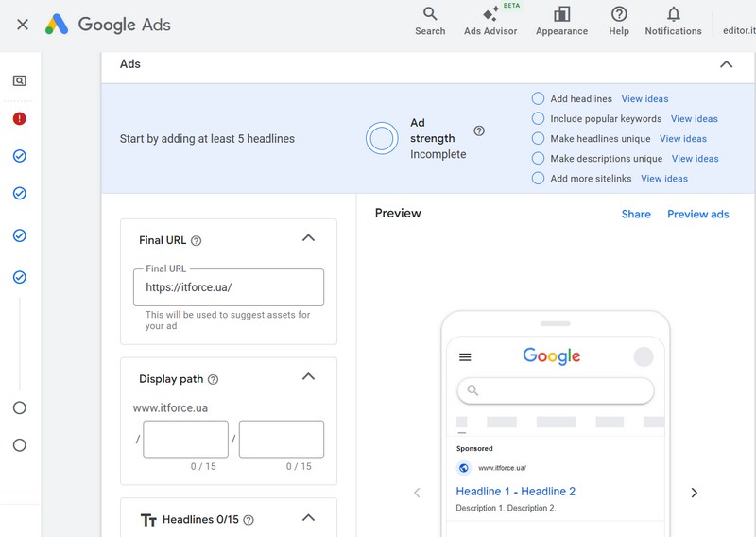Screen dimensions: 756x537
Task: Click Headline 1 - Headline 2 in the preview
Action: point(515,492)
